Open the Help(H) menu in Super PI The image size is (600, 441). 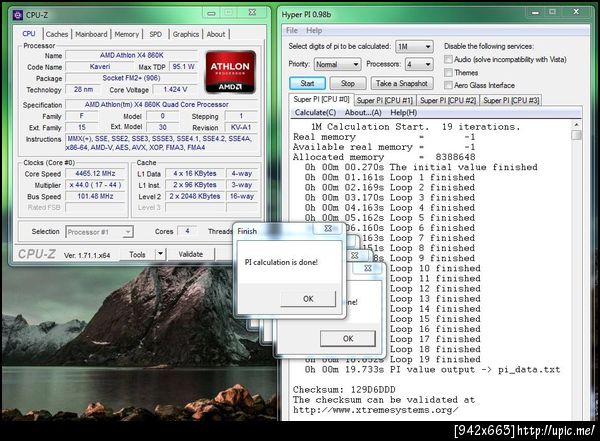click(403, 113)
